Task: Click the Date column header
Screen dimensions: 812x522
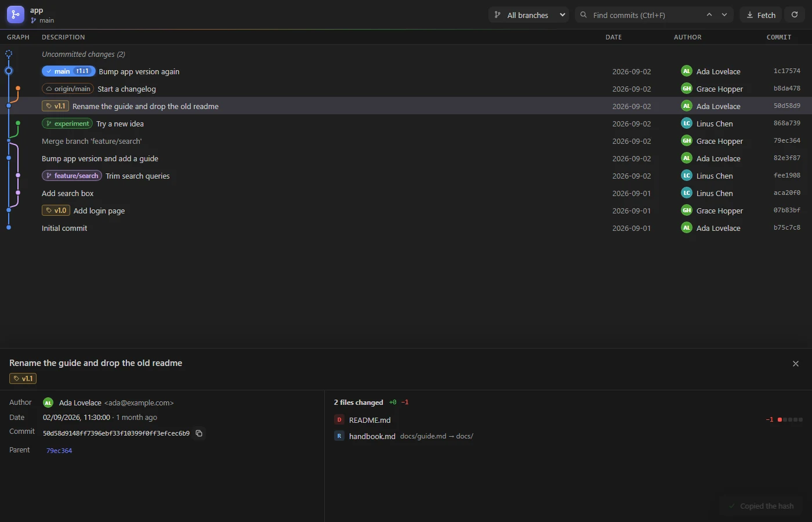Action: pos(614,37)
